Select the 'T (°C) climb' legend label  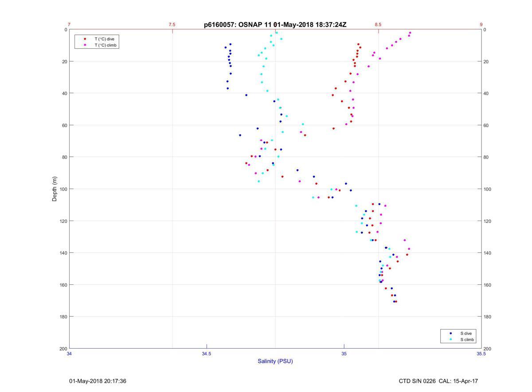(106, 45)
